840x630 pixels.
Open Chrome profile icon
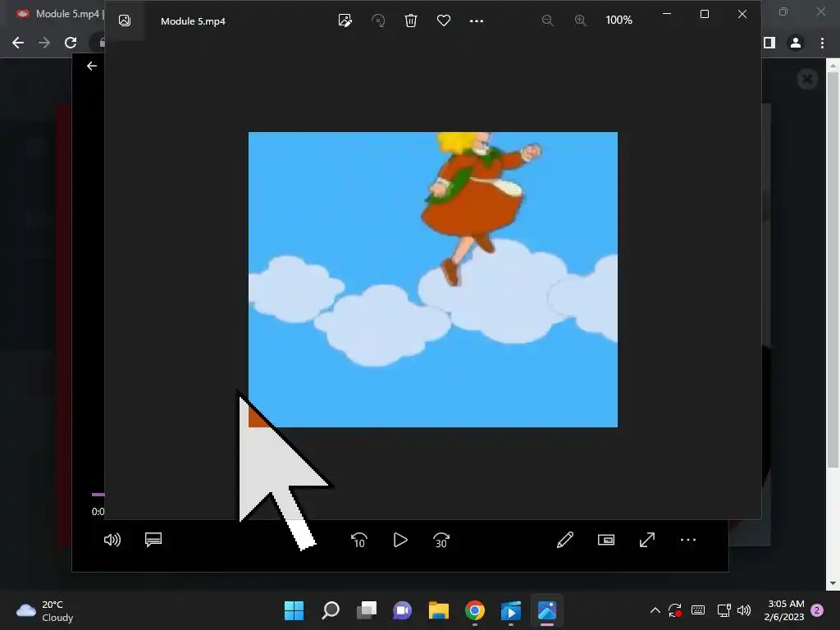(x=796, y=43)
